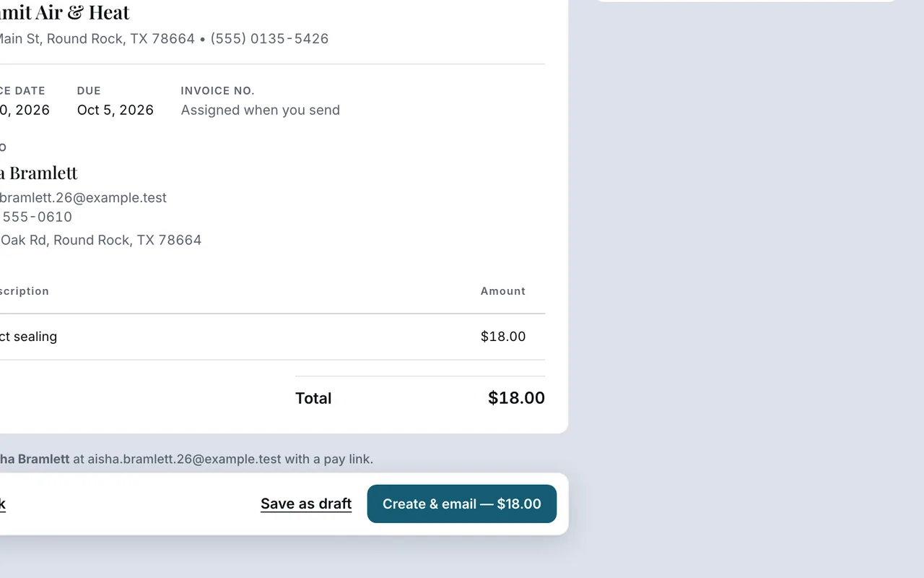Click the company phone (555) 0135-5426

coord(269,38)
